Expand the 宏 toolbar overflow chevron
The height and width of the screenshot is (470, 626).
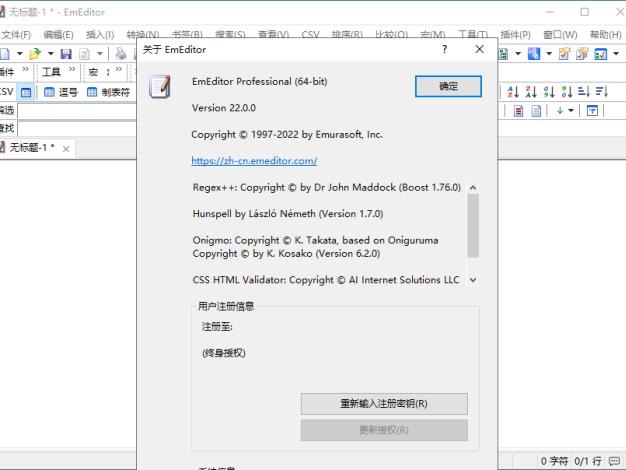tap(119, 69)
